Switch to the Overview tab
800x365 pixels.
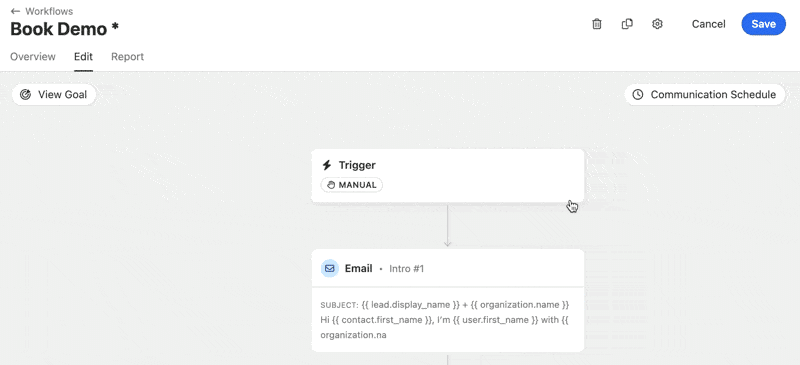(33, 57)
